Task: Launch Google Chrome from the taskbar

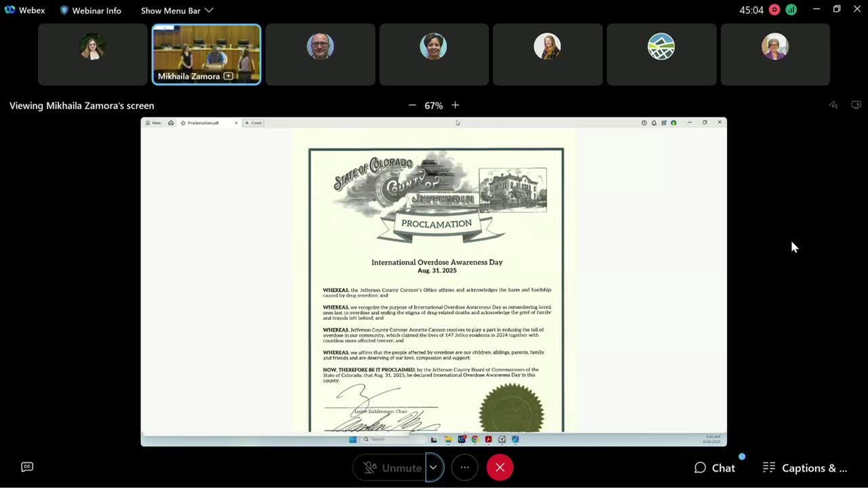Action: 475,439
